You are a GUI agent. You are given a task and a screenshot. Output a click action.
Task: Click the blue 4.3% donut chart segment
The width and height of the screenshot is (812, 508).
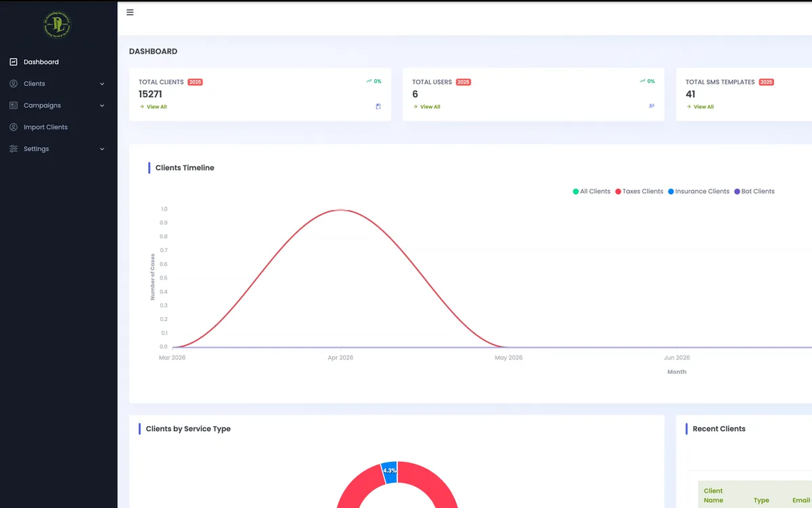(x=389, y=472)
